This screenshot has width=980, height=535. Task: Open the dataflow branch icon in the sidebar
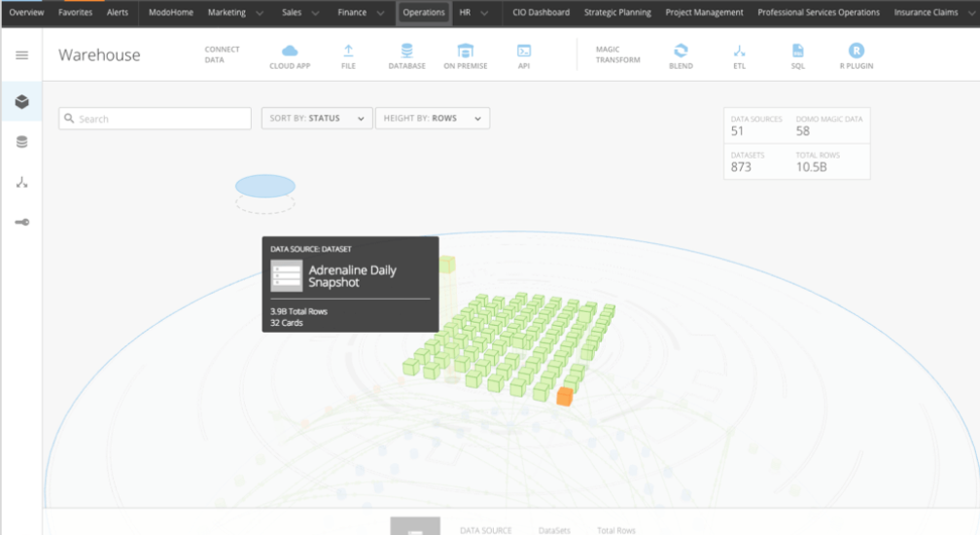(x=21, y=182)
